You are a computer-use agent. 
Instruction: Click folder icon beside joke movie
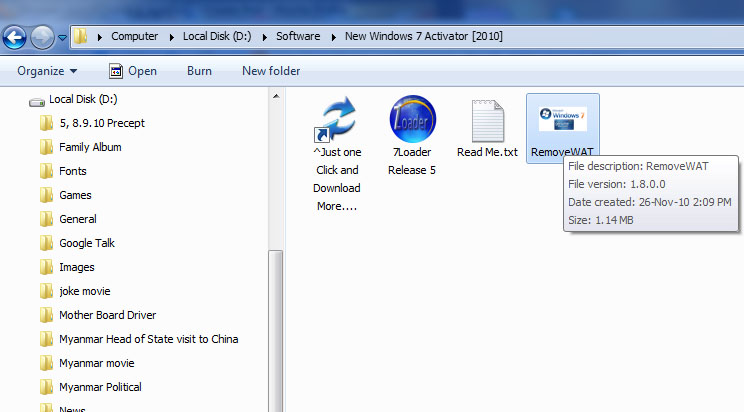46,291
